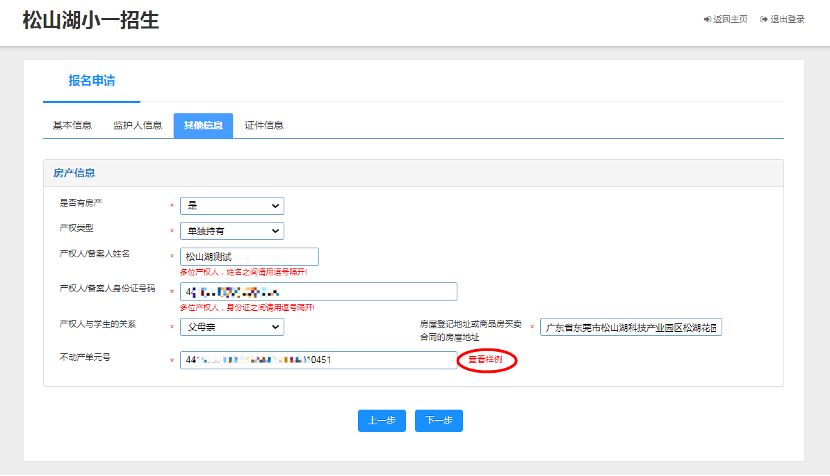Image resolution: width=830 pixels, height=476 pixels.
Task: Go to the 证件信息 tab
Action: (264, 125)
